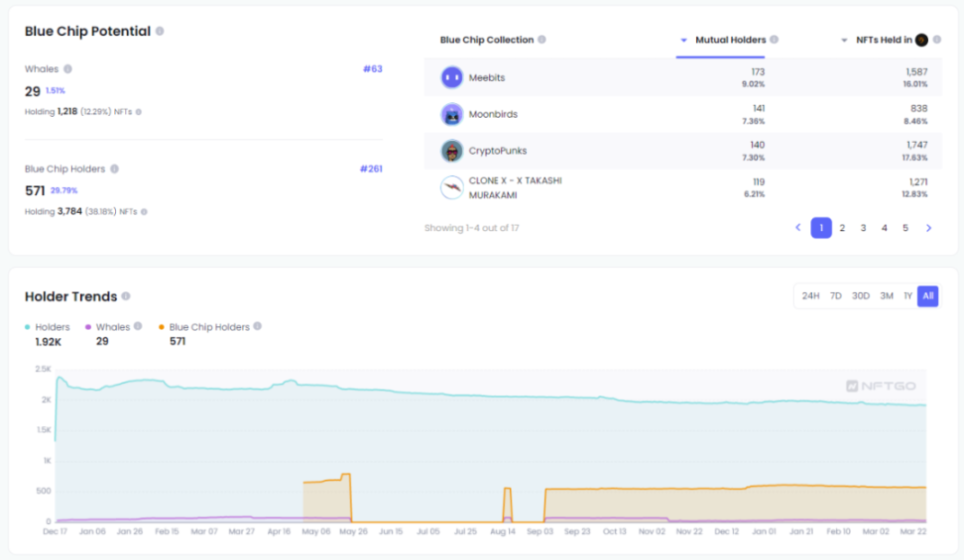Open the CryptoPunks collection name
964x560 pixels.
pos(497,151)
